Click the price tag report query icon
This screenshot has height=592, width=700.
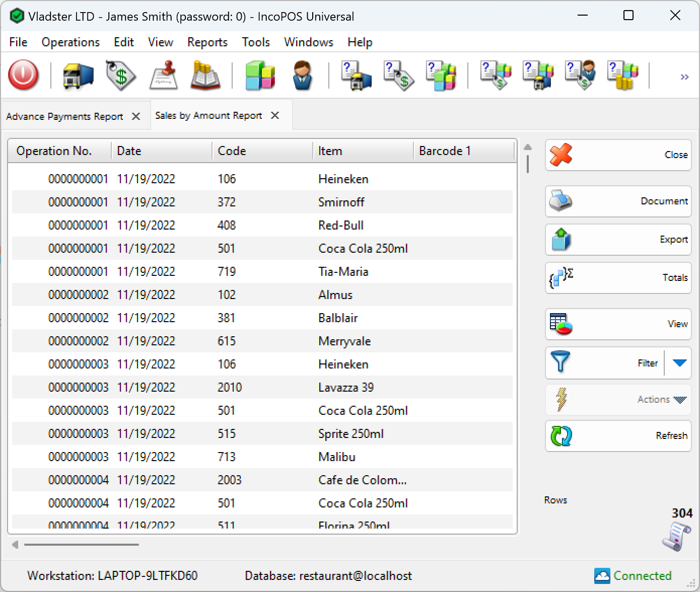399,76
